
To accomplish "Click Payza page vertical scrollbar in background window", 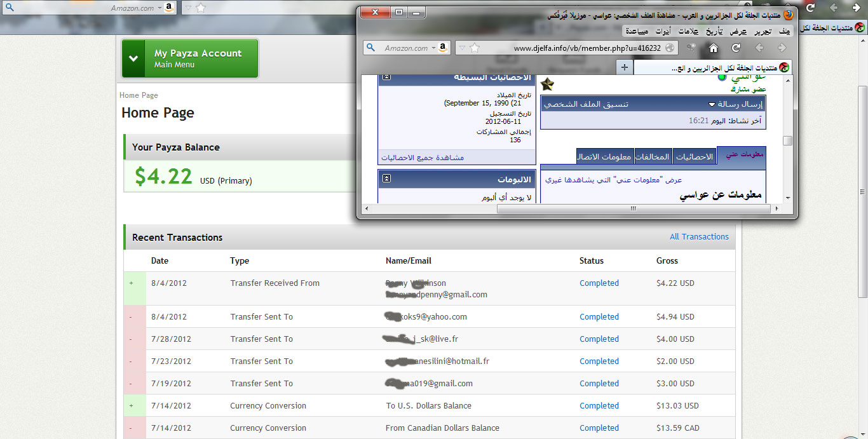I will 862,191.
